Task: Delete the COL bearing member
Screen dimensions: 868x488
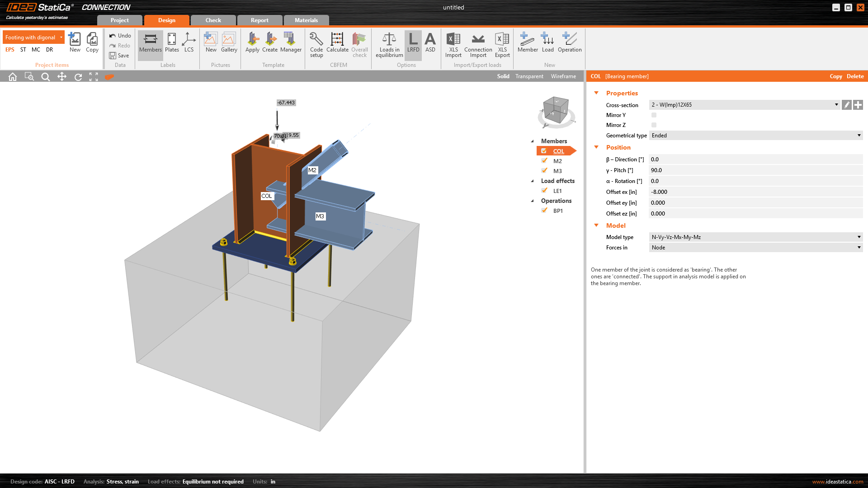Action: pos(854,76)
